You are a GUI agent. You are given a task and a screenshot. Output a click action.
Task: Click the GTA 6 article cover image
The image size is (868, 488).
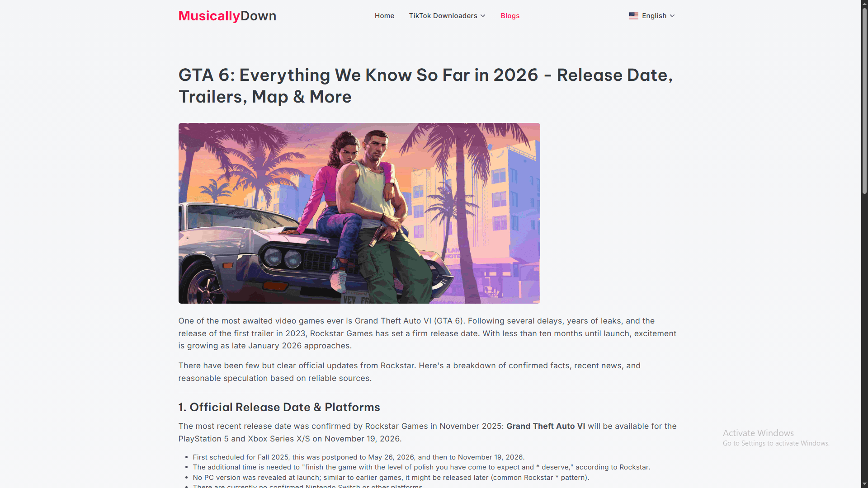click(x=359, y=213)
